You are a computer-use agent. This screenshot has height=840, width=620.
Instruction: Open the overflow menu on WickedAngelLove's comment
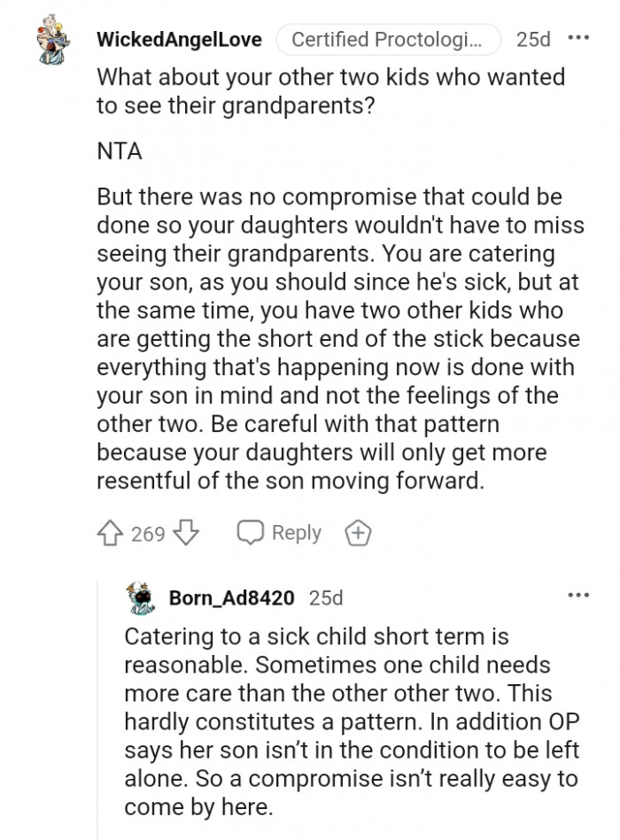[x=580, y=39]
